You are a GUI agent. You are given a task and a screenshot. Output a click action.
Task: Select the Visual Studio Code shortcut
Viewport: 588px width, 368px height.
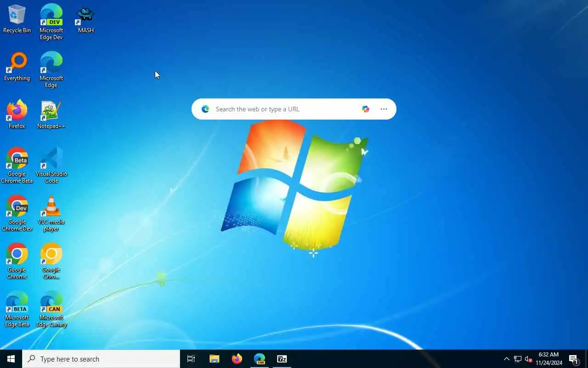[x=51, y=166]
